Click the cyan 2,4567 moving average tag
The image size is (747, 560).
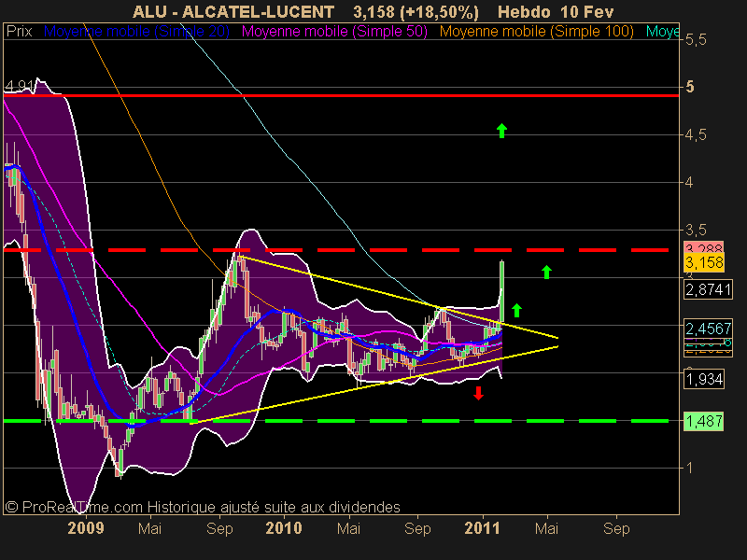click(708, 329)
